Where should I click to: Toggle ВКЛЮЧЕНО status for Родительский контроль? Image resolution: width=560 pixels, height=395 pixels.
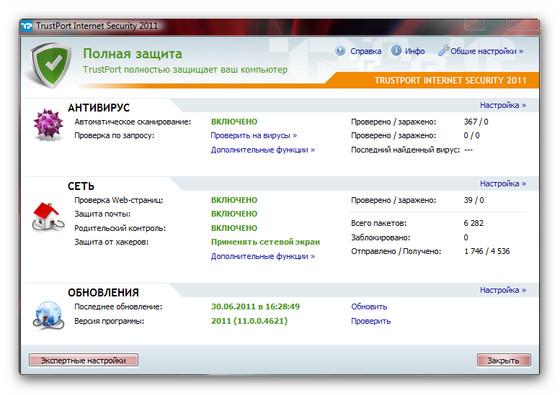tap(234, 228)
